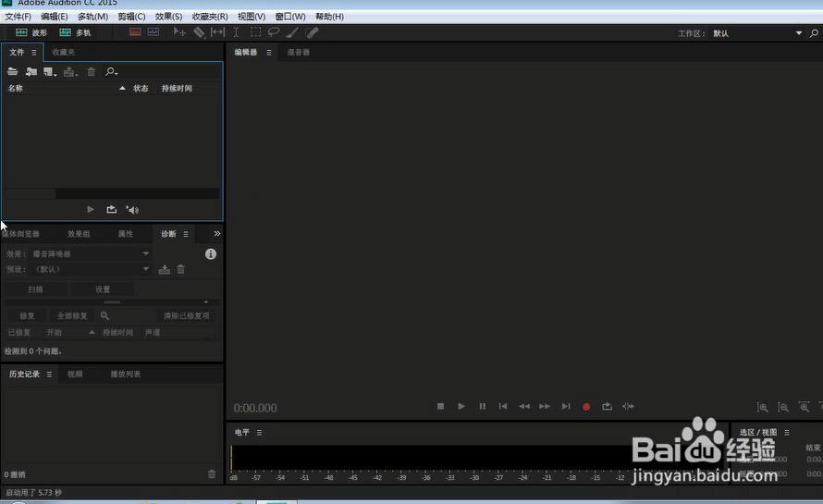Open the 剪辑(C) menu
Viewport: 823px width, 504px height.
pos(131,17)
